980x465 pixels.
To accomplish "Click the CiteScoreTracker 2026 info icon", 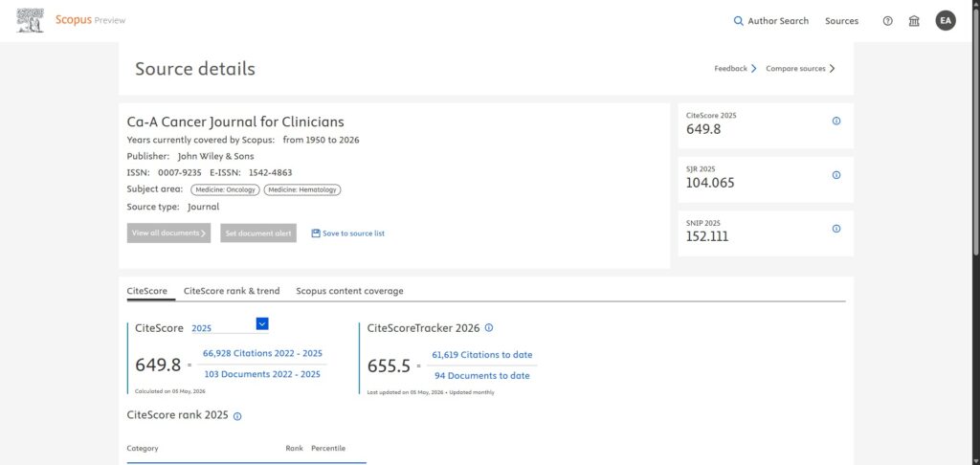I will pos(489,327).
